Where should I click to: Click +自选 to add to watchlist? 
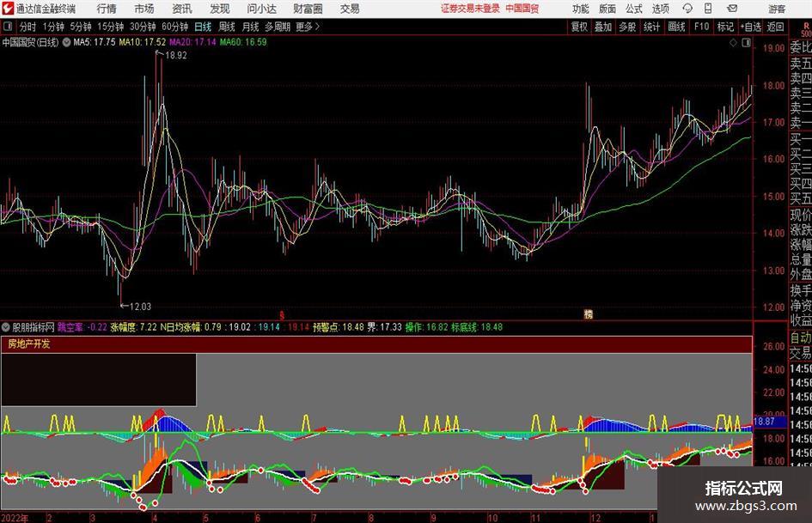tap(750, 27)
